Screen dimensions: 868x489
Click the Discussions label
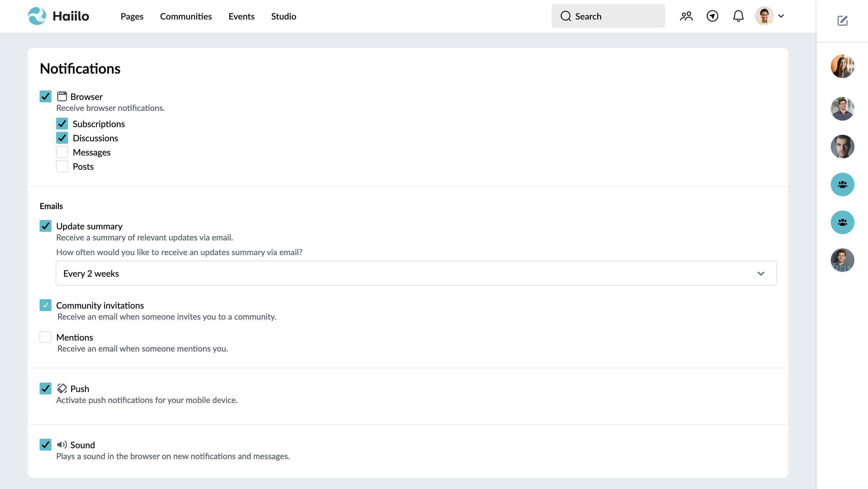[95, 138]
